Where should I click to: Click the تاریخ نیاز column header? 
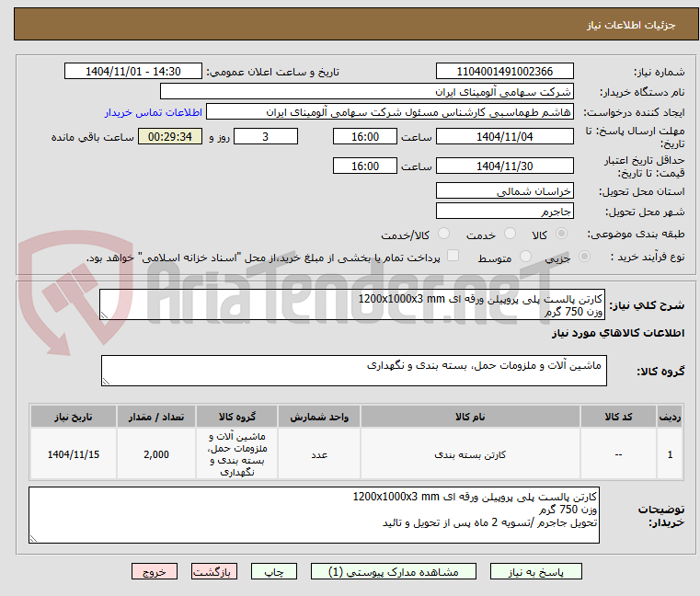tap(74, 417)
